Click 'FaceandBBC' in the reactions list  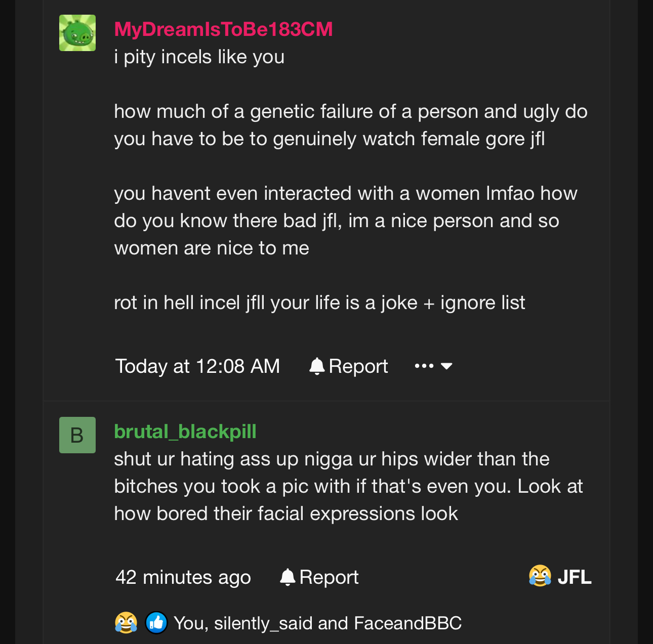pos(407,623)
